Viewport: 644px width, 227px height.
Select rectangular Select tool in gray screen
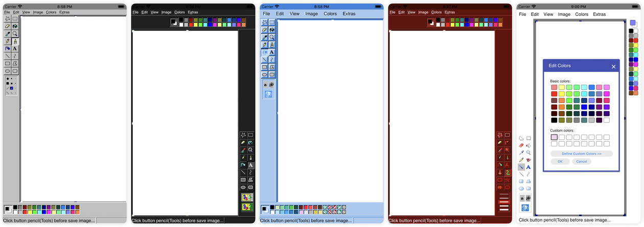(x=15, y=19)
